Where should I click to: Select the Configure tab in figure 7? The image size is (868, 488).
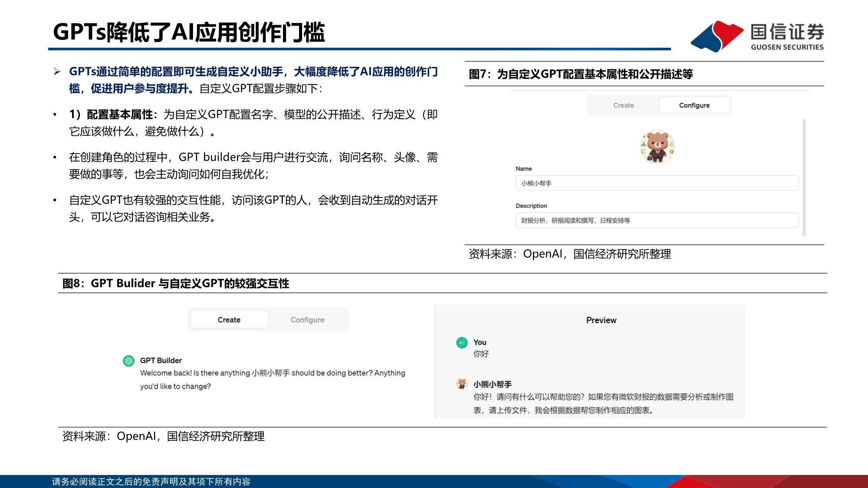[x=694, y=105]
